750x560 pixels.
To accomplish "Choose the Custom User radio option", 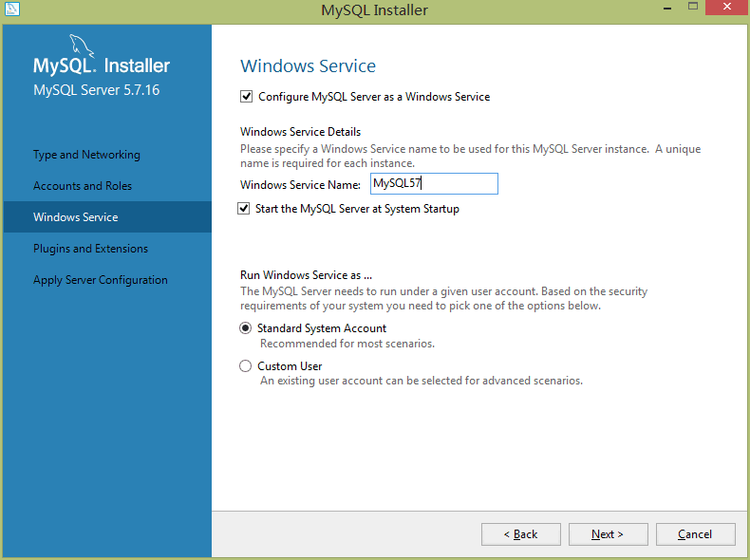I will point(246,366).
